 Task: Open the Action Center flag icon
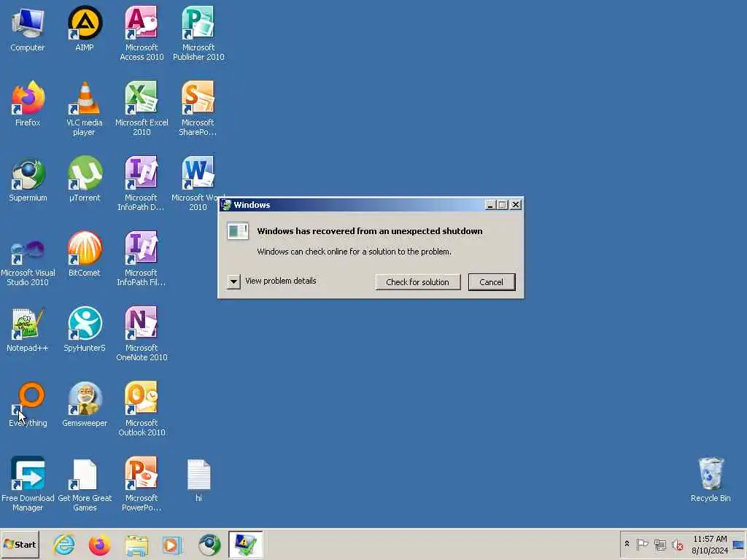[642, 544]
